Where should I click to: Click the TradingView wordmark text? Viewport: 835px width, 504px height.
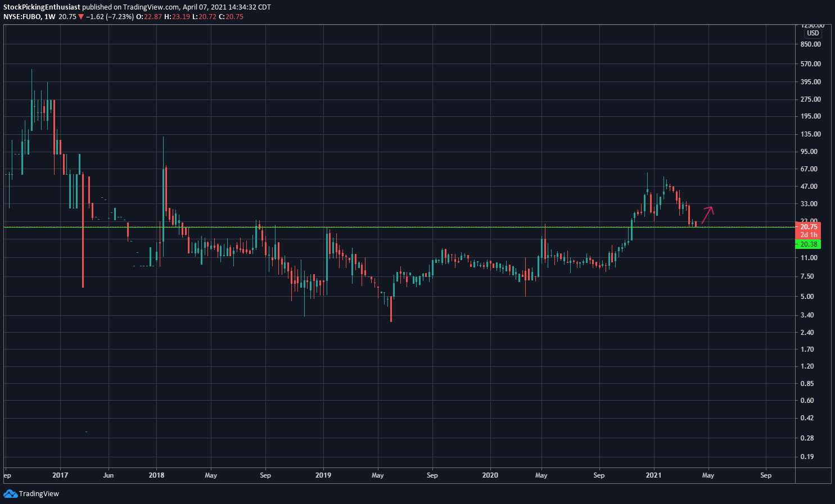tap(39, 494)
